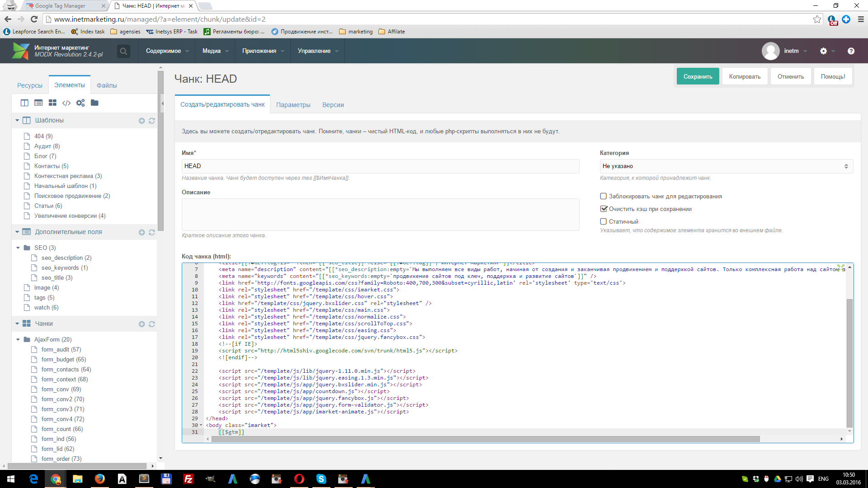Add a new template with Шаблоны plus icon

(142, 121)
